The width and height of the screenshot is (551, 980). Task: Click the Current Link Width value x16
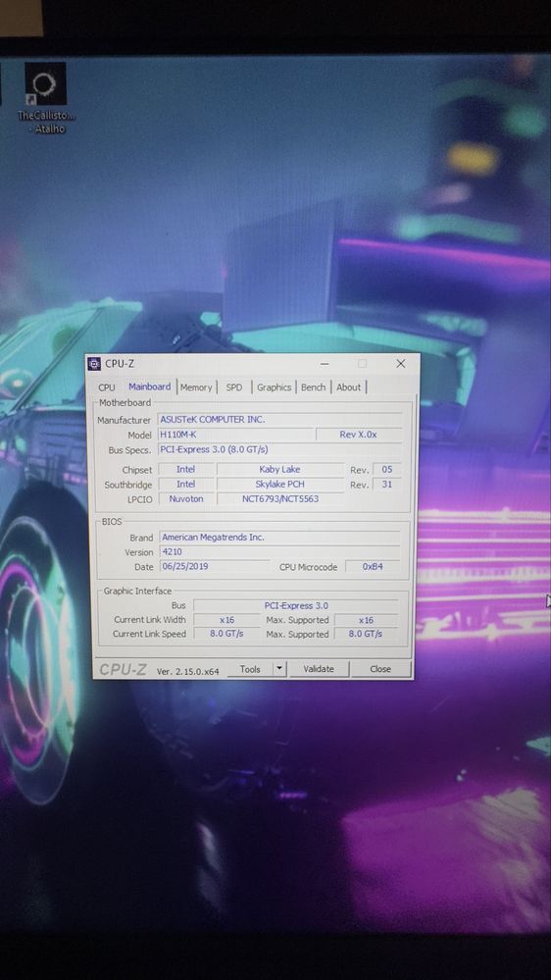226,620
